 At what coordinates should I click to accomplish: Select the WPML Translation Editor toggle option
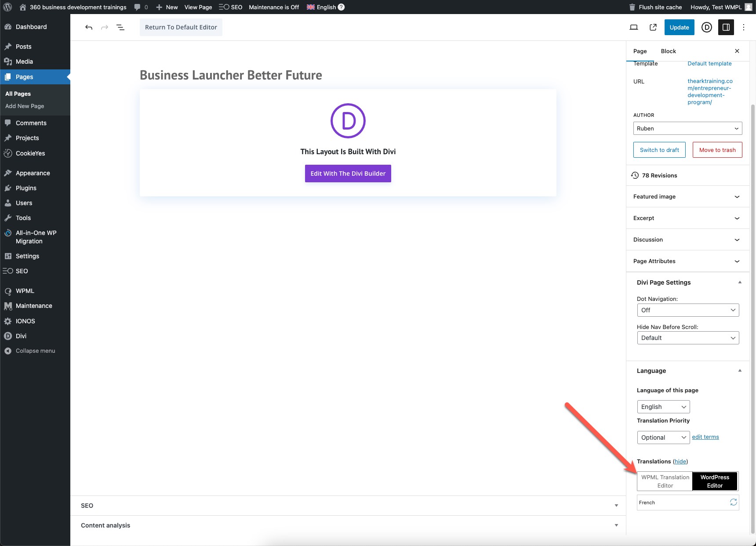click(665, 481)
